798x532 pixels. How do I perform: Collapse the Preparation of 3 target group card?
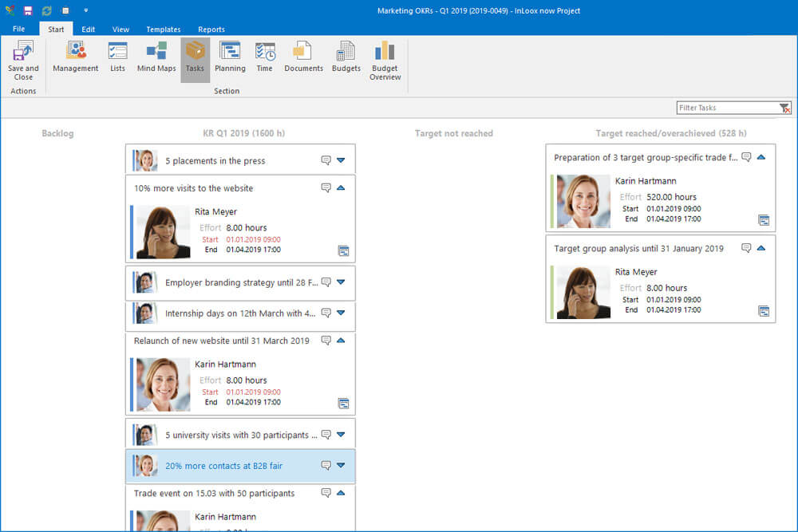pos(761,156)
